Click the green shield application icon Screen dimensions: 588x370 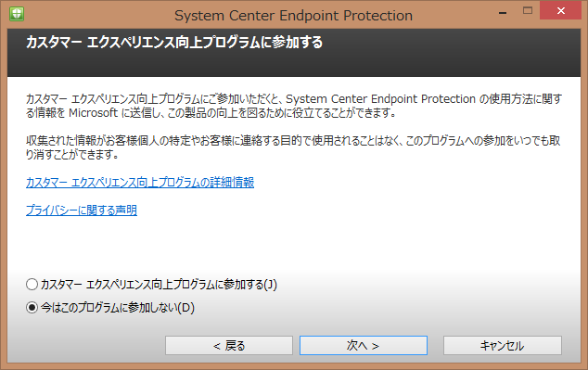pyautogui.click(x=17, y=14)
